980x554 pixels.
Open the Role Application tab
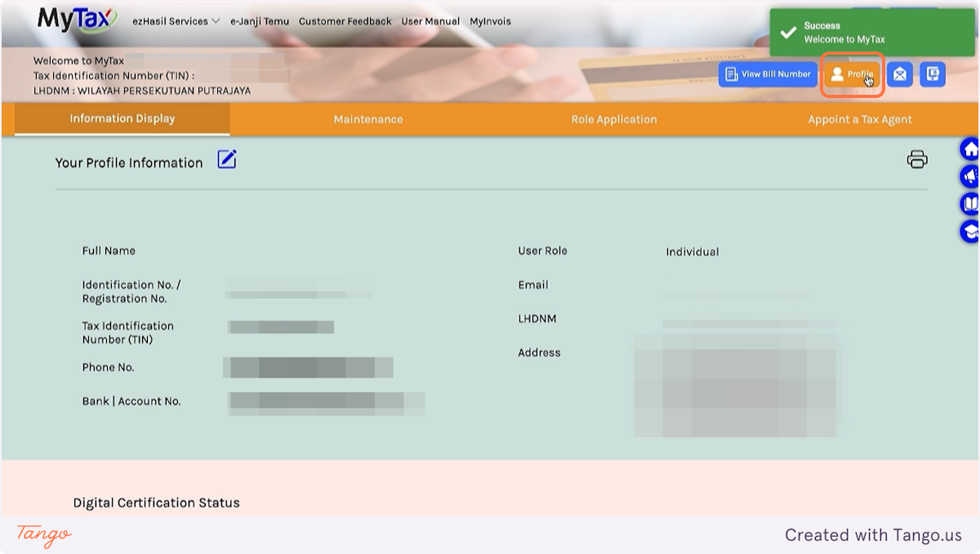click(x=614, y=119)
